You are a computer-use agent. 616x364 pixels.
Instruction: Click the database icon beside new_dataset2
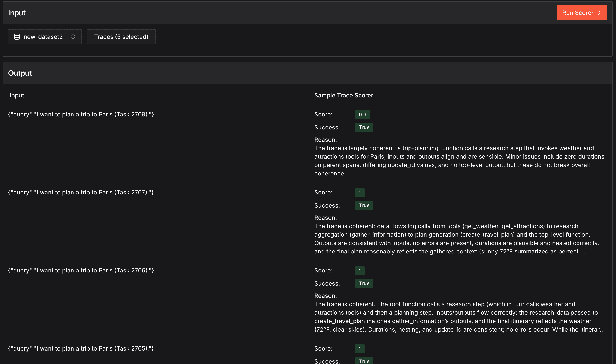[17, 37]
